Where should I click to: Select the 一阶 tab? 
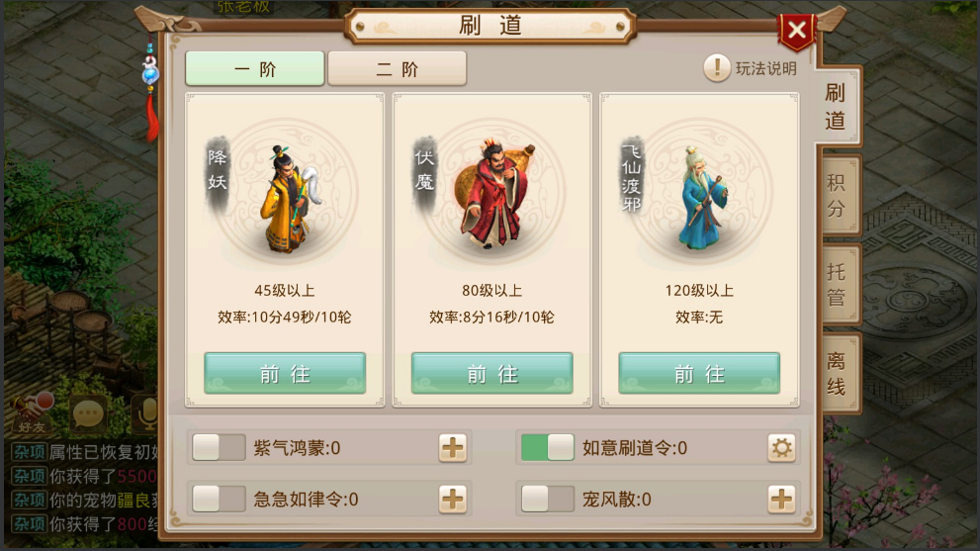255,69
